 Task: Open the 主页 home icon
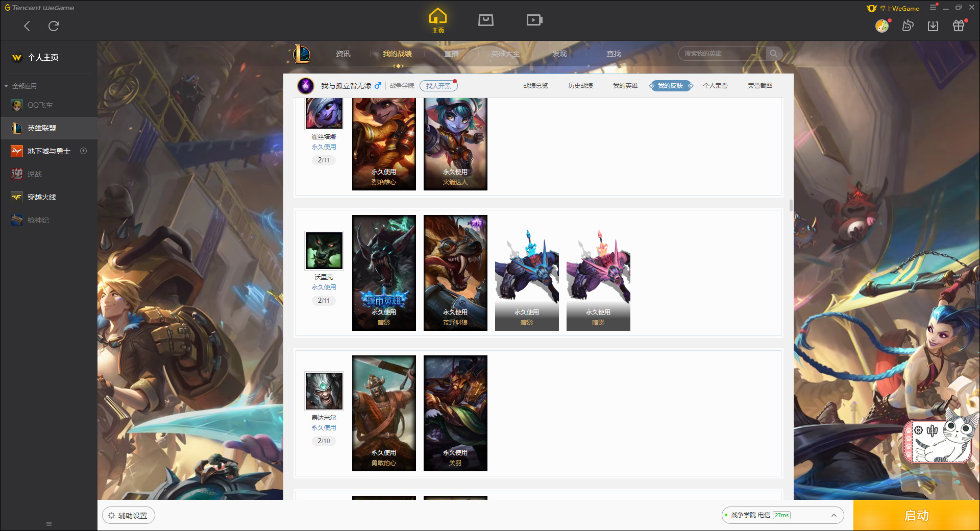[x=438, y=21]
